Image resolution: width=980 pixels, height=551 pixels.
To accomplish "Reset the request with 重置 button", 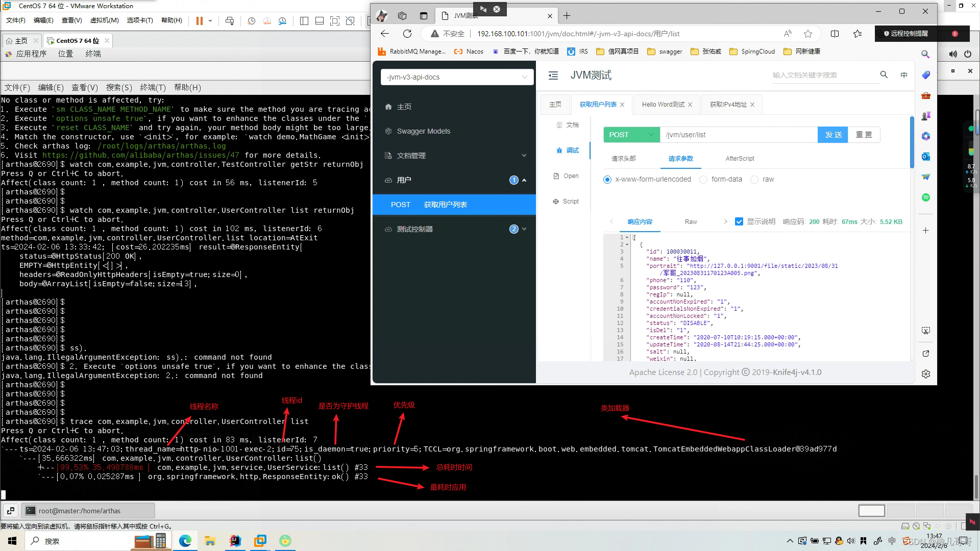I will [x=864, y=135].
